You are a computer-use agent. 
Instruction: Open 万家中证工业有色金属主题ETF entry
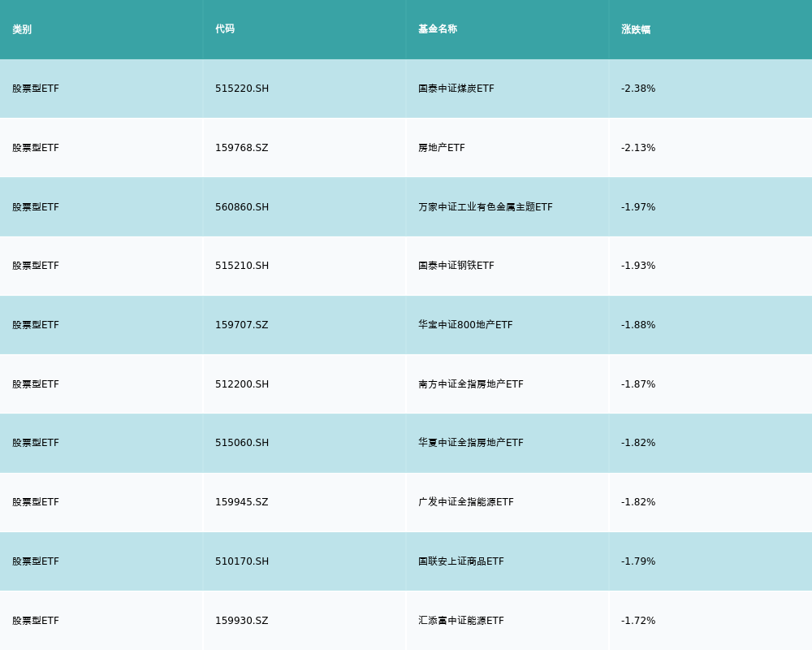pyautogui.click(x=486, y=207)
